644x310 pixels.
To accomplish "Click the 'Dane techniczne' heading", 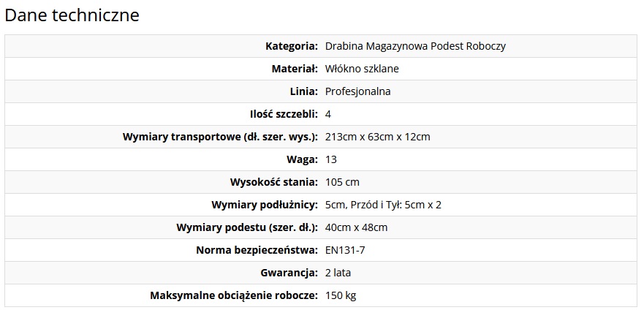I will [72, 15].
